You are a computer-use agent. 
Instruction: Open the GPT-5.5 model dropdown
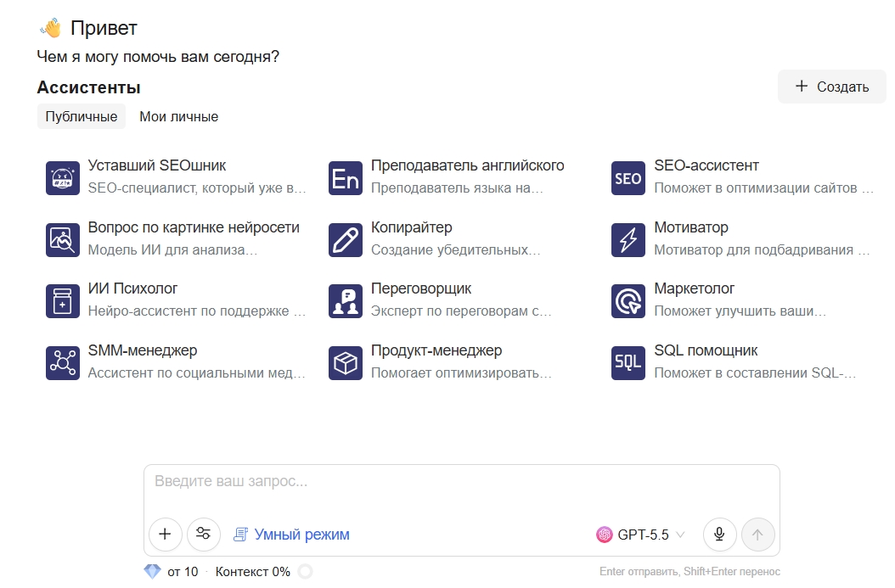tap(640, 535)
